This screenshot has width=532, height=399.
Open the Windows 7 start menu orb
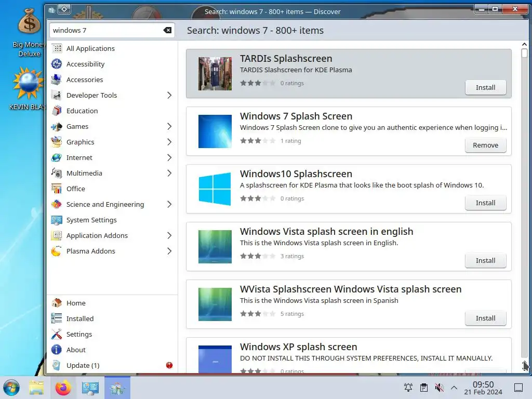point(11,388)
